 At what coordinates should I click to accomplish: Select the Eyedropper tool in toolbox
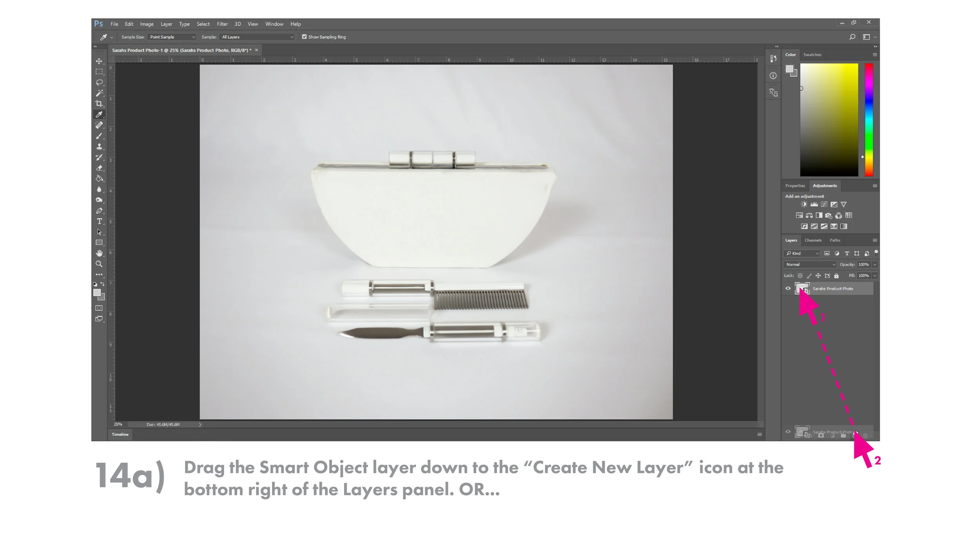coord(99,114)
